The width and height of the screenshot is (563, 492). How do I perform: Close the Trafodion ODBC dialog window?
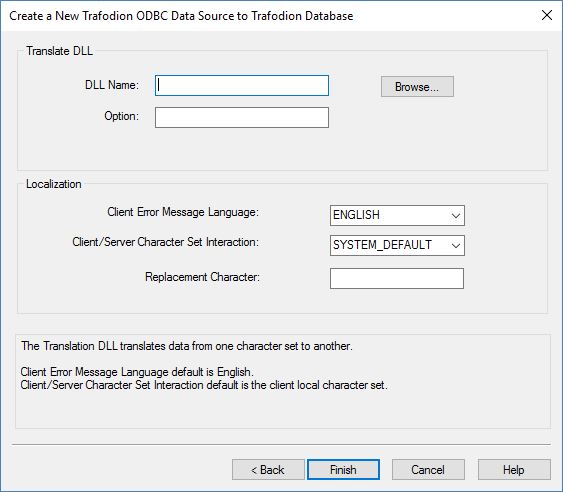pyautogui.click(x=547, y=15)
